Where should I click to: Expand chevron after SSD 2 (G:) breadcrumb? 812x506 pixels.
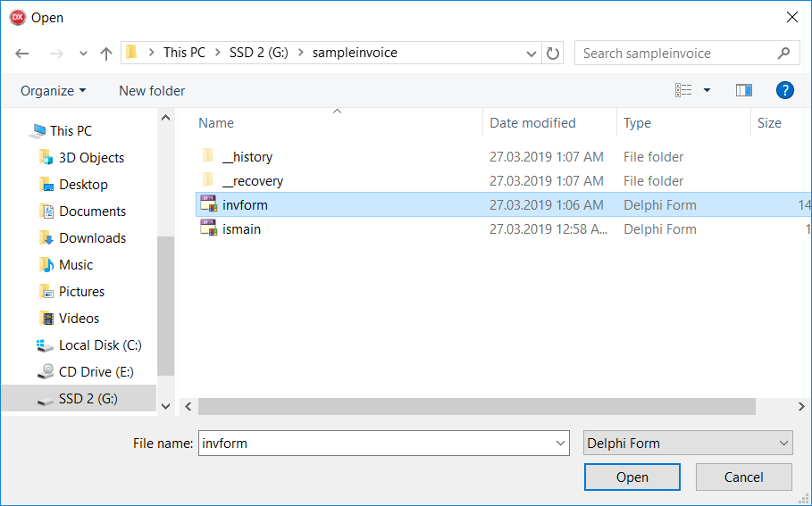pyautogui.click(x=300, y=53)
